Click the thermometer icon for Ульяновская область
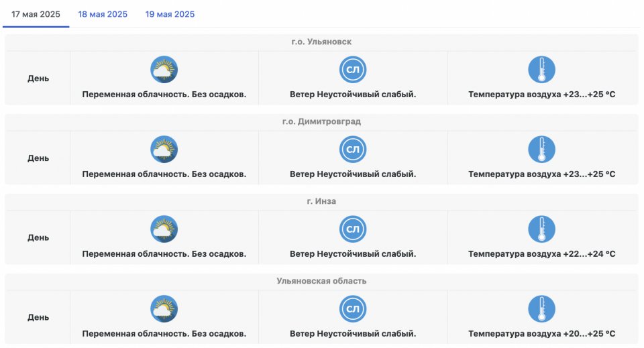 pyautogui.click(x=541, y=309)
